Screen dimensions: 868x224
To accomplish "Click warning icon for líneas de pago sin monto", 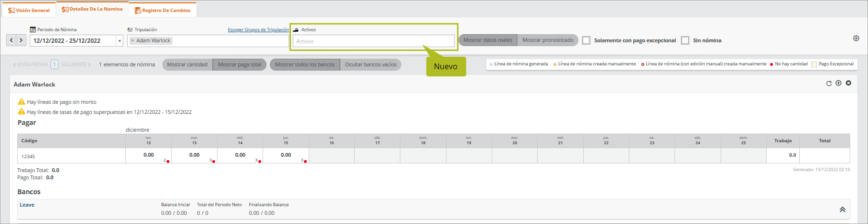I will 21,101.
